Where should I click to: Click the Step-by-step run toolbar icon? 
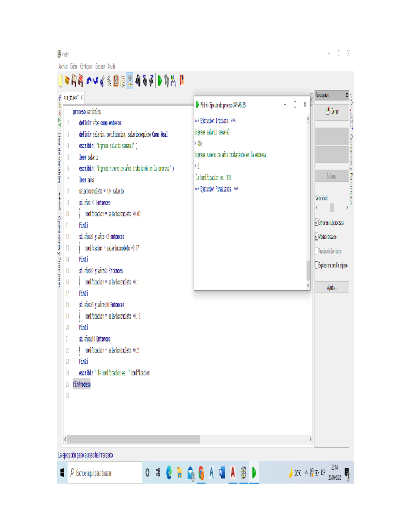tap(167, 81)
